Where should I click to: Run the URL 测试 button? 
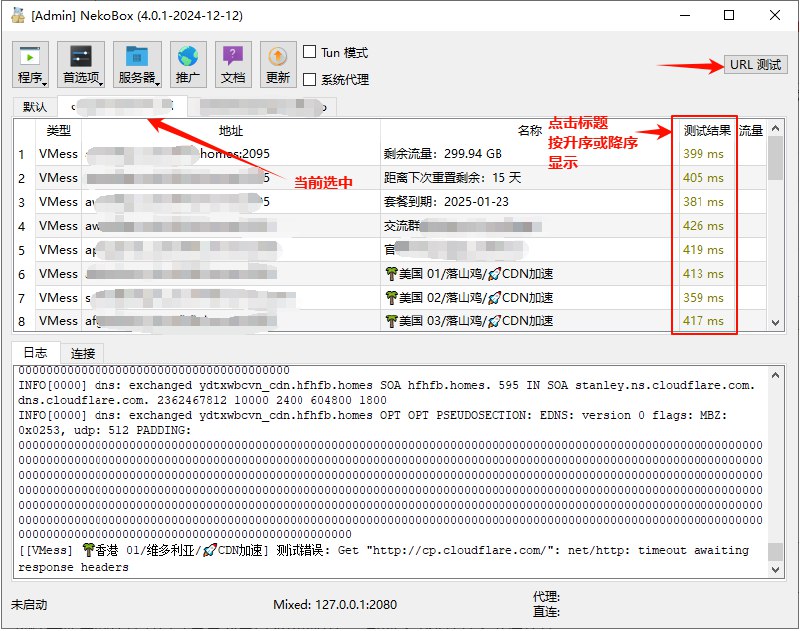pos(755,65)
